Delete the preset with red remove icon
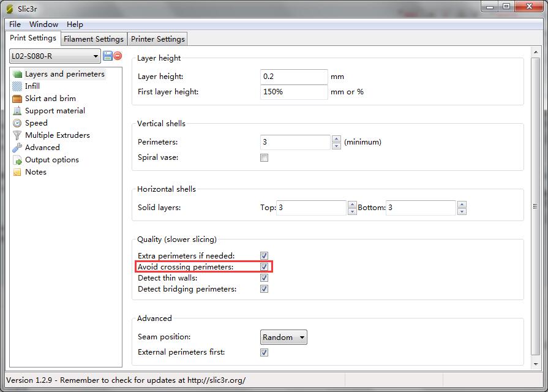Screen dimensions: 548x392 (x=118, y=56)
